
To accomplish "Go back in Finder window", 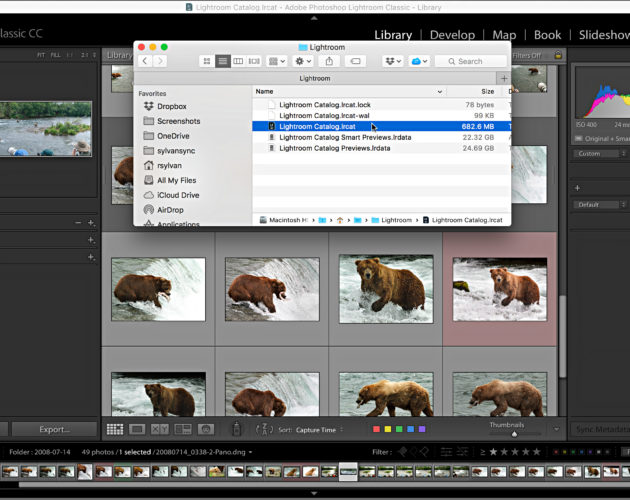I will pyautogui.click(x=145, y=61).
